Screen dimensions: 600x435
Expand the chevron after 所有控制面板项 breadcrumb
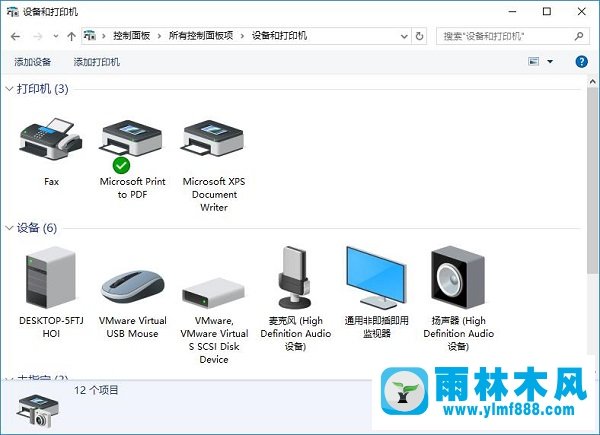[x=242, y=36]
